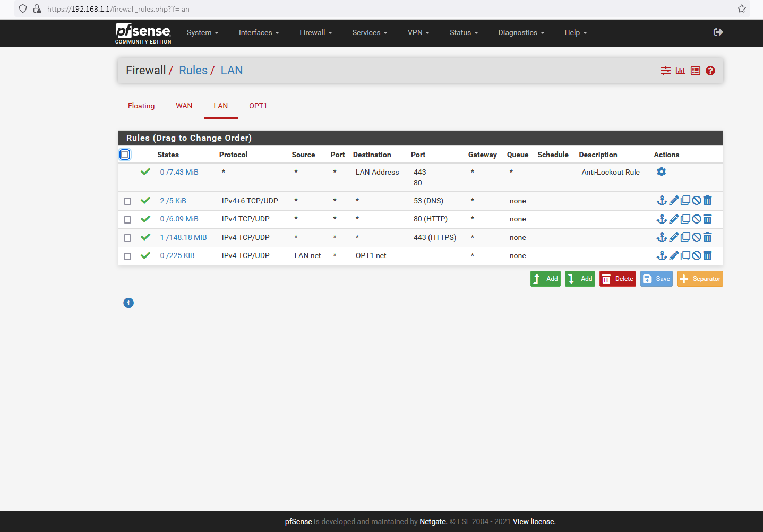The height and width of the screenshot is (532, 763).
Task: Click the anchor icon for the 443 (HTTPS) rule
Action: coord(662,237)
